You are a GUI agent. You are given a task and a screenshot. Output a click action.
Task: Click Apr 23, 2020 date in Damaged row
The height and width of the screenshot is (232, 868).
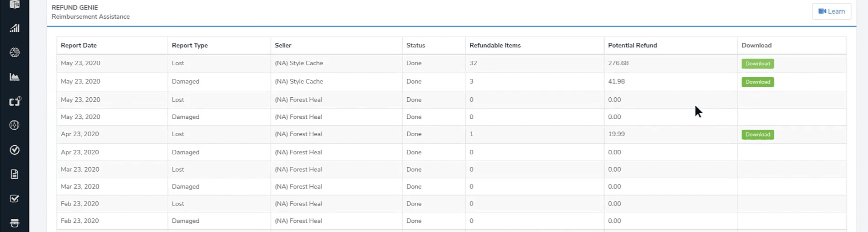[x=80, y=152]
